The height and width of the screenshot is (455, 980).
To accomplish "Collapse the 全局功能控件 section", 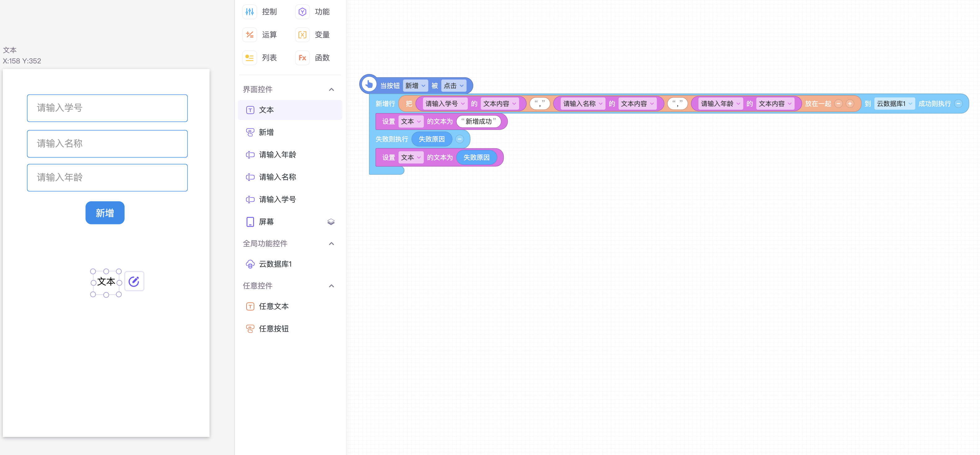I will (331, 244).
